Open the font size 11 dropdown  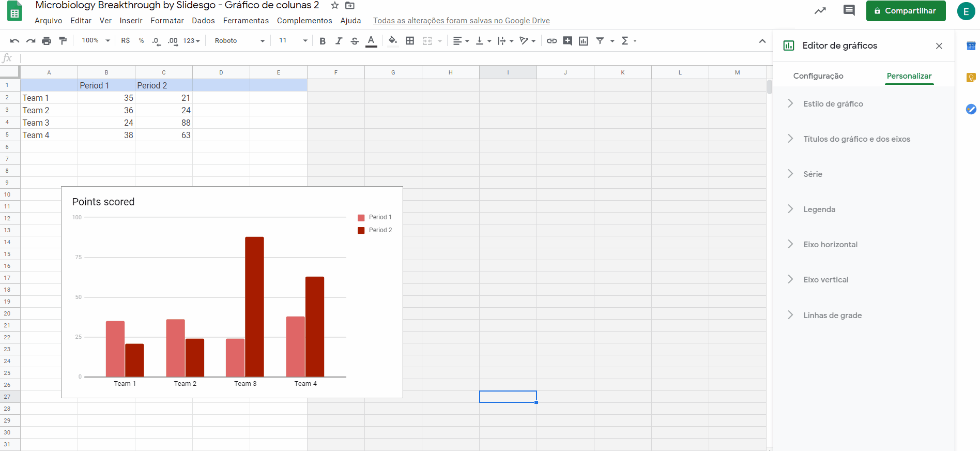tap(293, 41)
